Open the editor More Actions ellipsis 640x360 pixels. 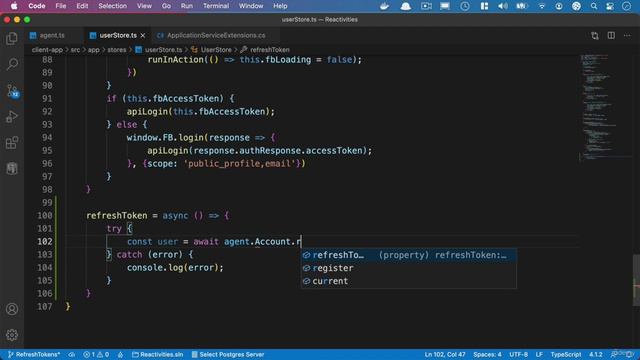click(x=627, y=36)
